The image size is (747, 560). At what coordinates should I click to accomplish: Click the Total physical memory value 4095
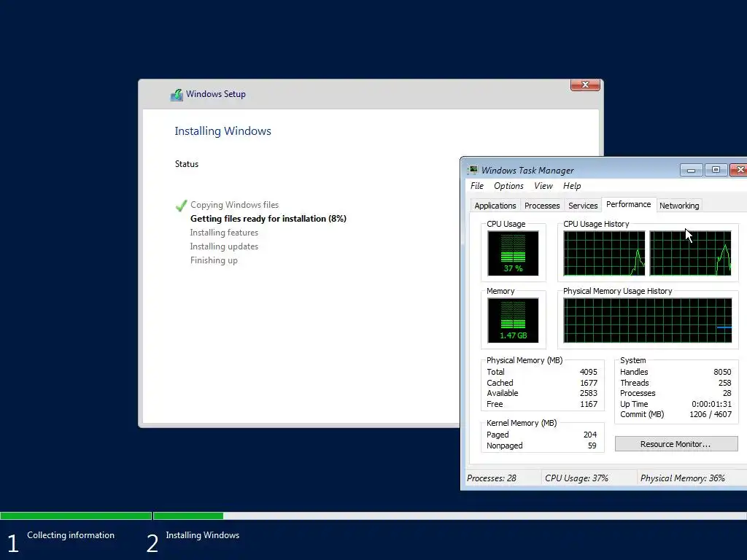point(589,372)
